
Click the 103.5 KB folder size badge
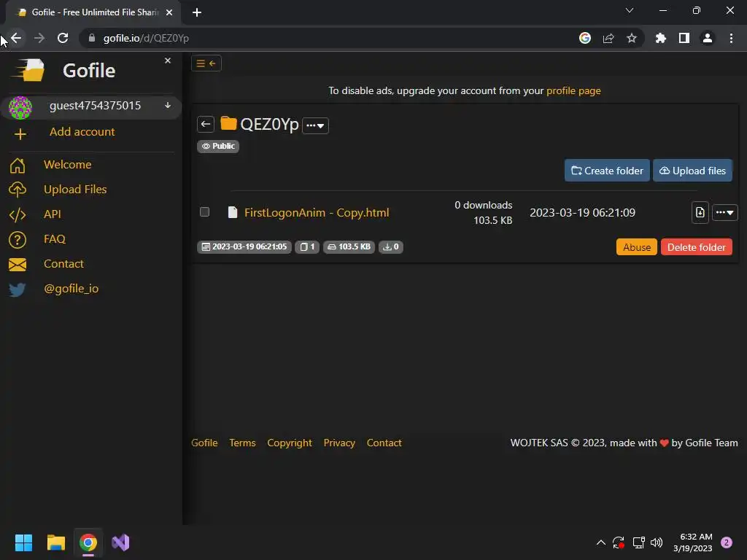click(349, 246)
